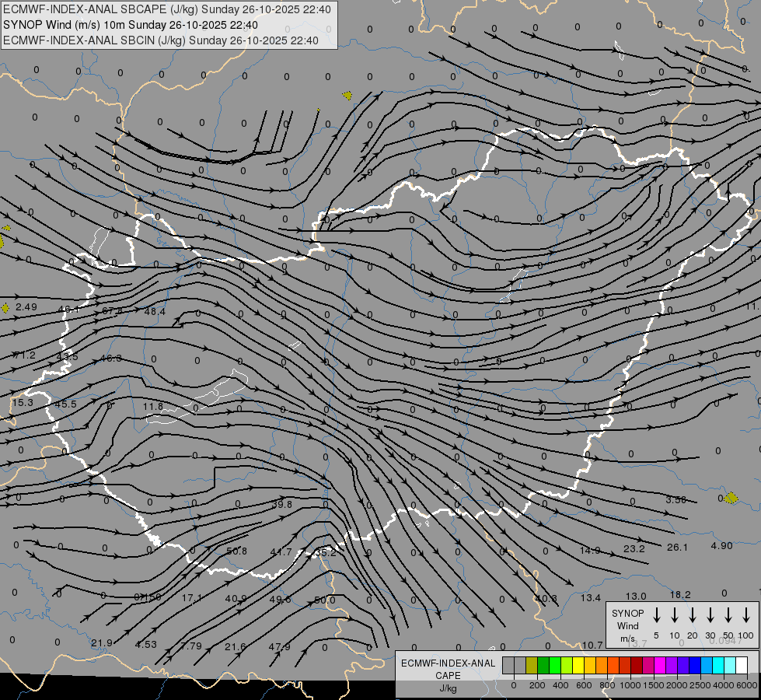
Task: Click the 20 m/s wind legend arrow
Action: pos(692,615)
